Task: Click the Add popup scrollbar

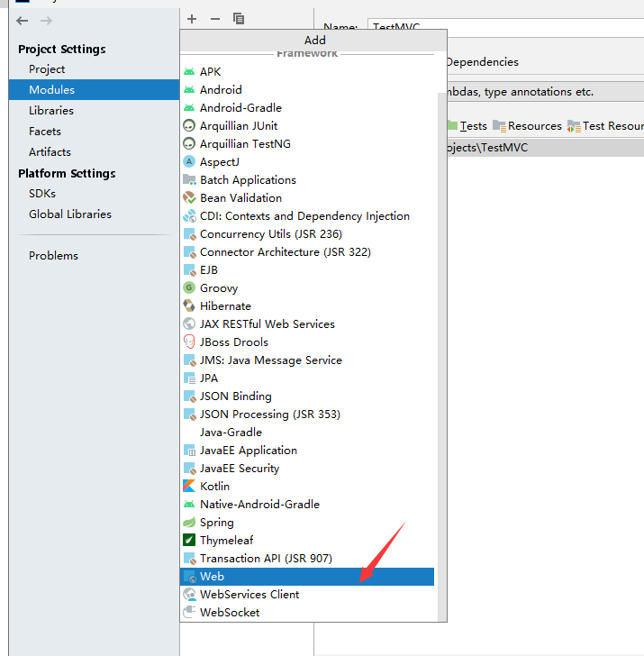Action: 442,356
